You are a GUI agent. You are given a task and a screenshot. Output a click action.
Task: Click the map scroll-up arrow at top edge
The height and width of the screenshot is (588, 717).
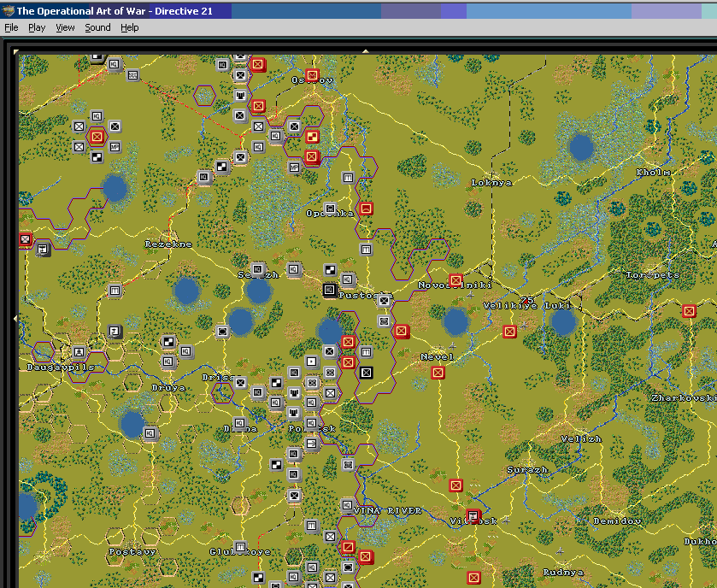pos(366,51)
